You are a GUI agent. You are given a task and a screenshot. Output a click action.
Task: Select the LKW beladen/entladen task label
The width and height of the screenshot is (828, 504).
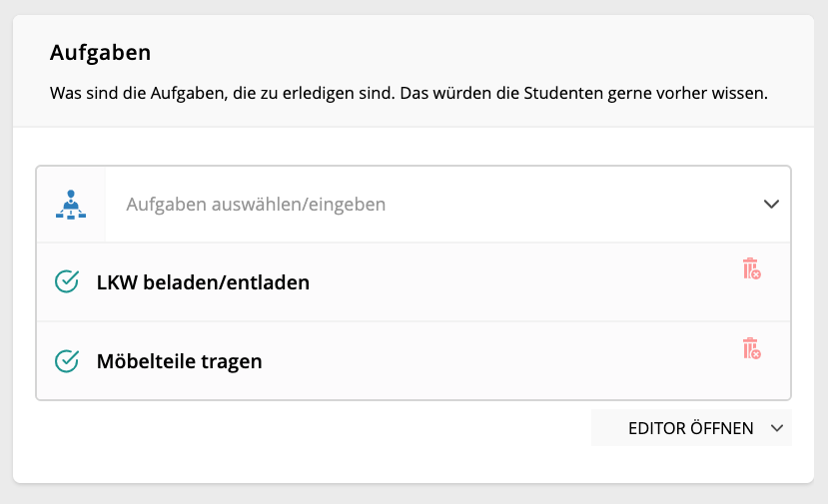coord(203,282)
